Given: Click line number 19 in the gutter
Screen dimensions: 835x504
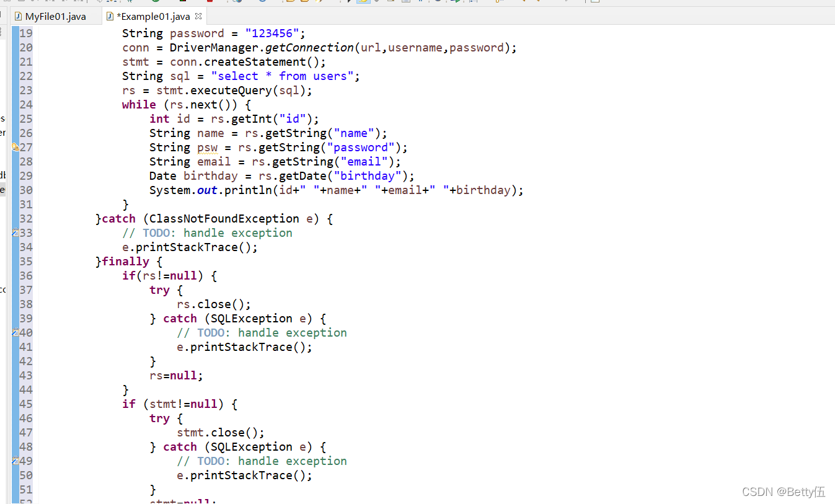Looking at the screenshot, I should point(26,33).
